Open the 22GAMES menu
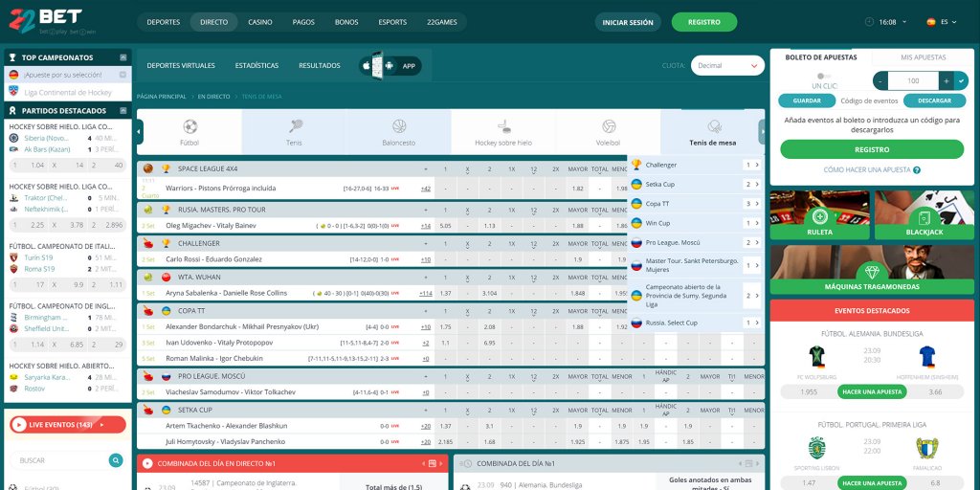 coord(442,23)
